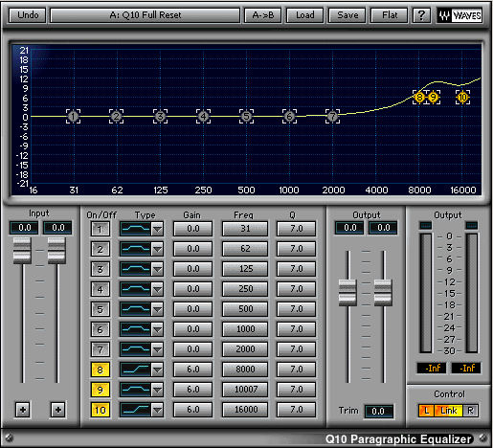Viewport: 493px width, 448px height.
Task: Toggle band 5 on
Action: 101,309
